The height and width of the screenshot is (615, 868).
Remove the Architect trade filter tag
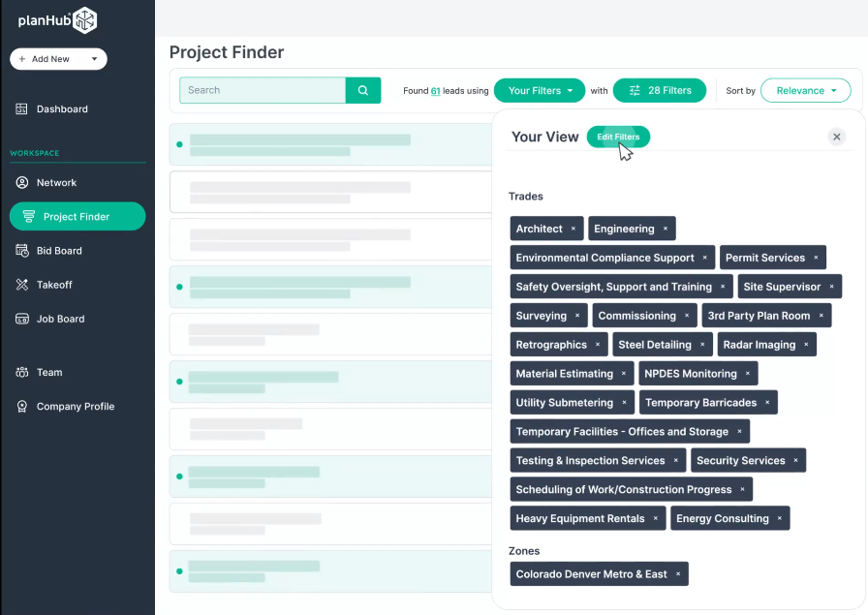pyautogui.click(x=573, y=229)
